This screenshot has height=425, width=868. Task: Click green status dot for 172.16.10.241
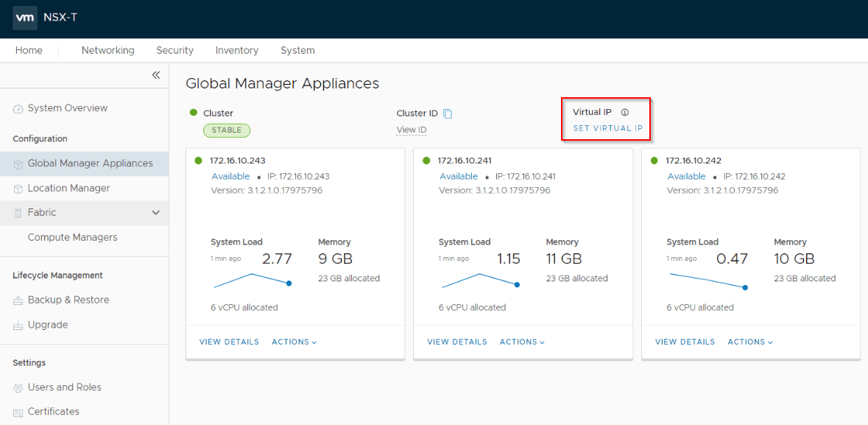(x=426, y=161)
